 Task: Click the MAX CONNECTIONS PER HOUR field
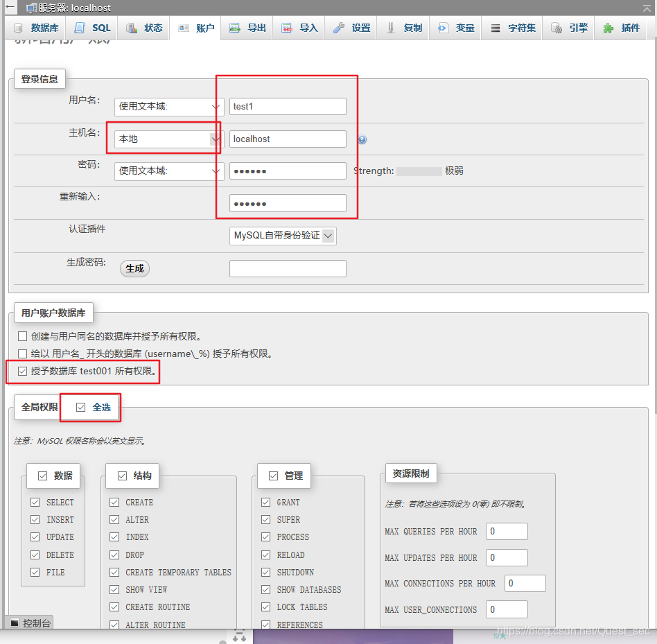pos(525,583)
